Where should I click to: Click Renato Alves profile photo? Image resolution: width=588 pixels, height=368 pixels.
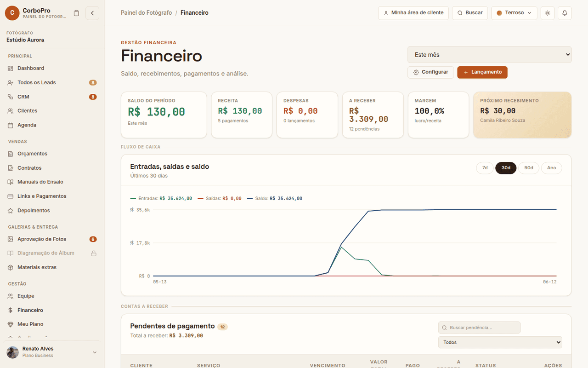tap(13, 352)
